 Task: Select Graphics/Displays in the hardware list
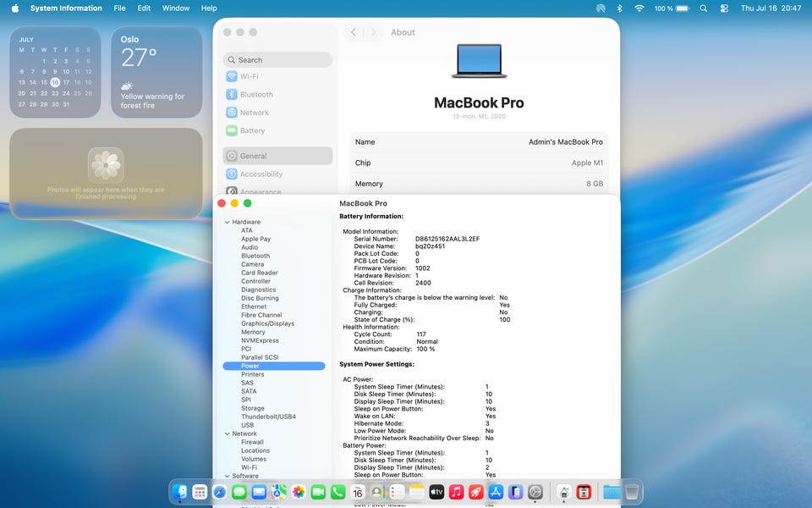267,323
